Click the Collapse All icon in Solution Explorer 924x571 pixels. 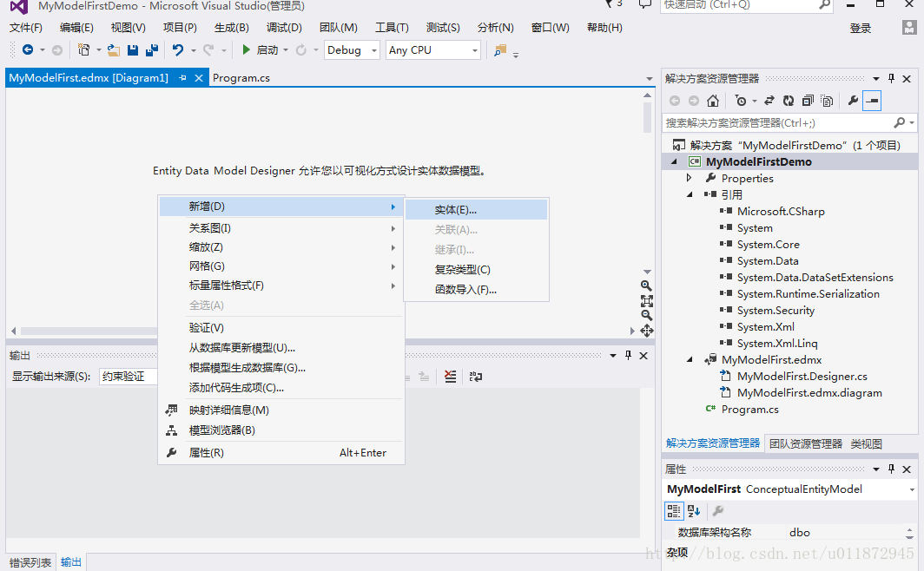pyautogui.click(x=808, y=101)
